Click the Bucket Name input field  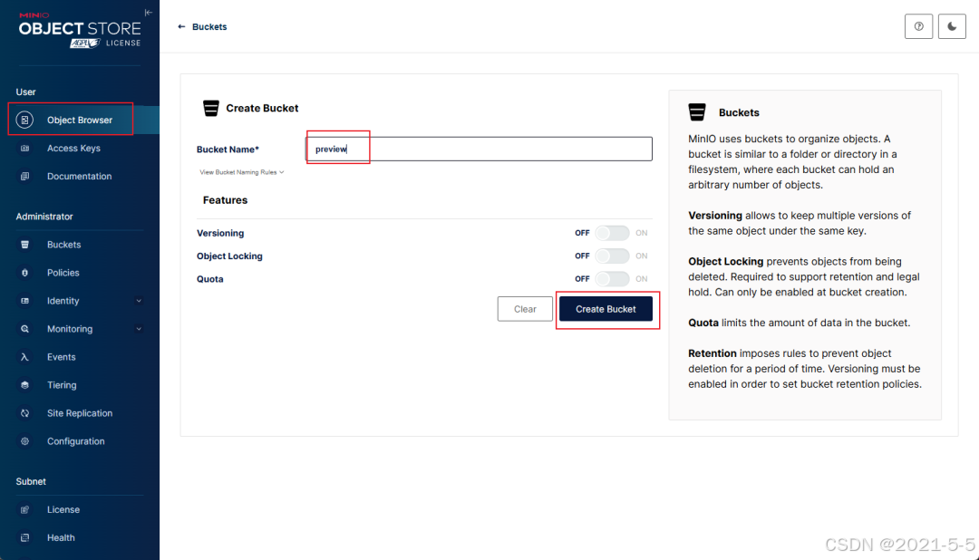click(x=479, y=149)
